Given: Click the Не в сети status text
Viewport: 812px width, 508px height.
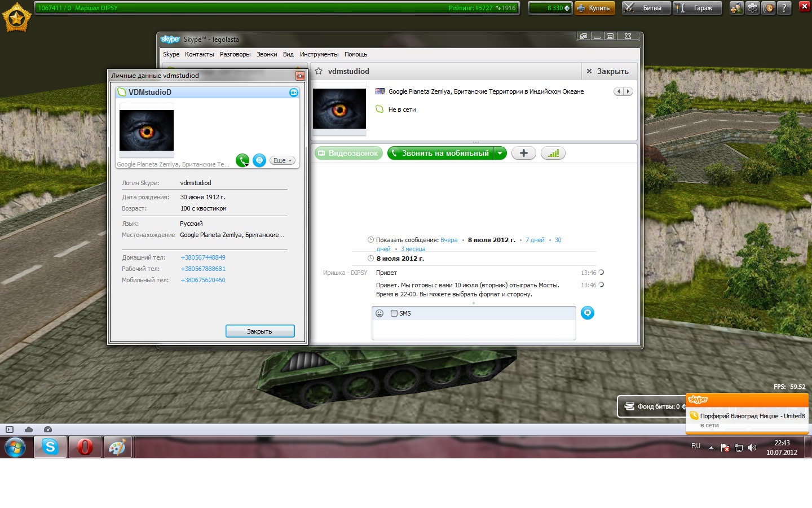Looking at the screenshot, I should (x=402, y=110).
